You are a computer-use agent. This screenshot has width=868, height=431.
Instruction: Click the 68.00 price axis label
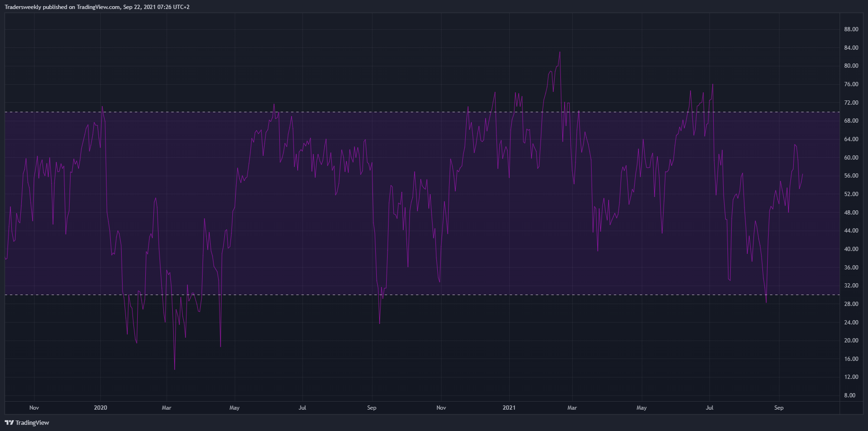pyautogui.click(x=851, y=121)
